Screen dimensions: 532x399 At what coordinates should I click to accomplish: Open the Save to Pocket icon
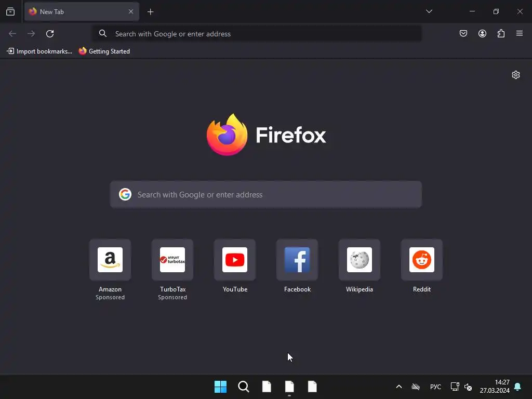coord(463,33)
